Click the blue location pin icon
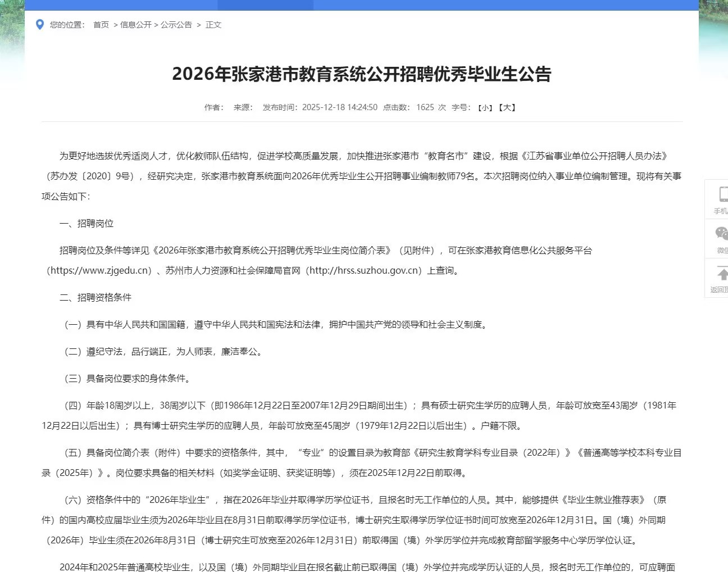 (x=39, y=24)
